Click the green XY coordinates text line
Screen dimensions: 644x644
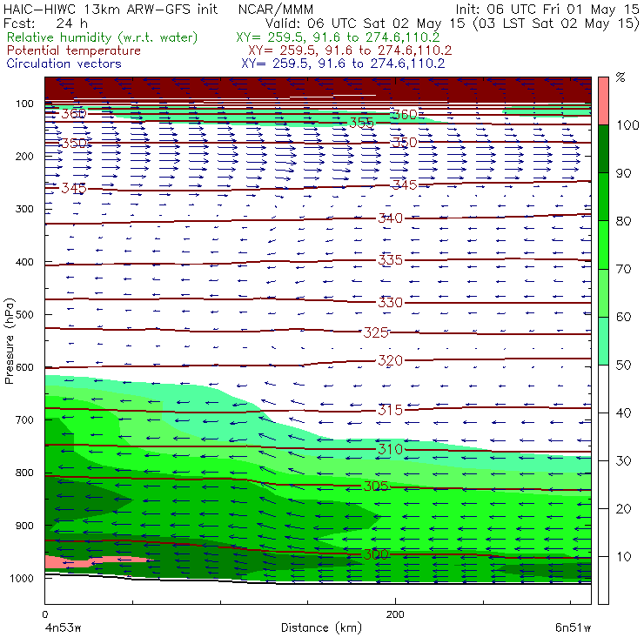point(338,37)
